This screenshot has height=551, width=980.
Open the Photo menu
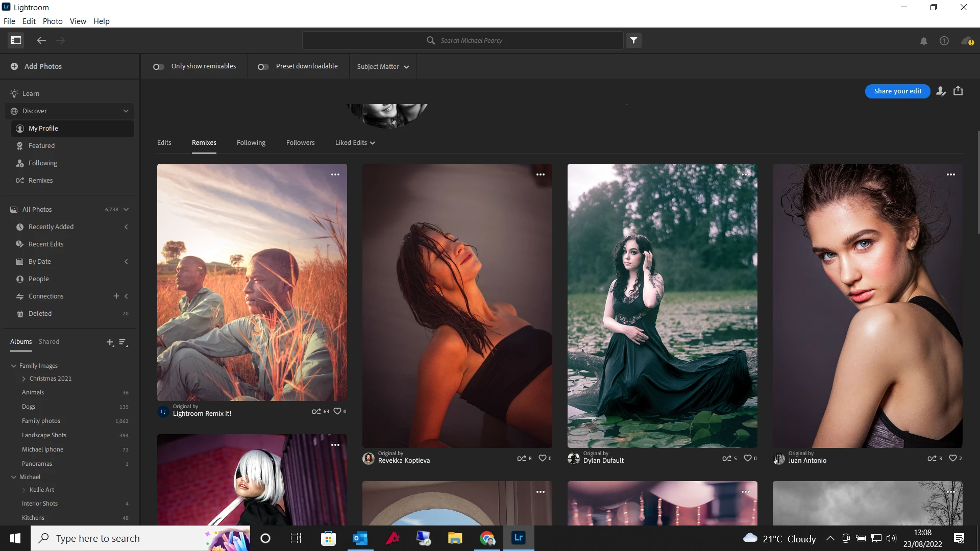(53, 21)
